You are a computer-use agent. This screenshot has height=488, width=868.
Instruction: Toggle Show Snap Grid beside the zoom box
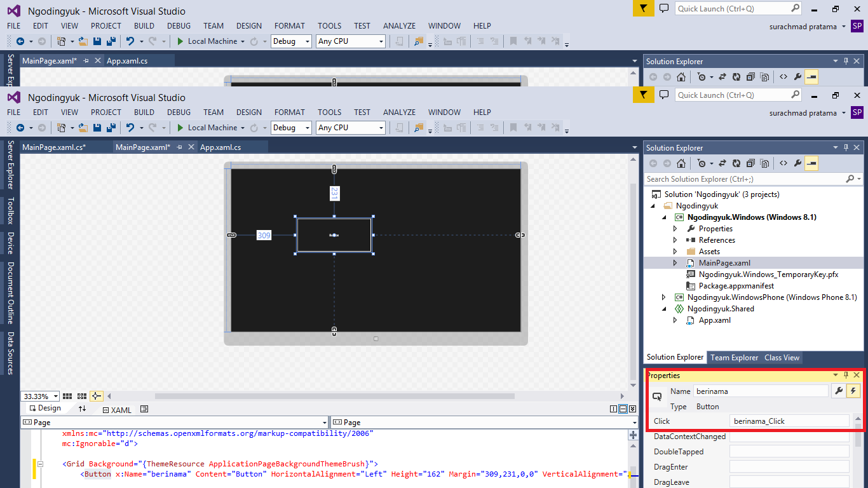tap(67, 396)
